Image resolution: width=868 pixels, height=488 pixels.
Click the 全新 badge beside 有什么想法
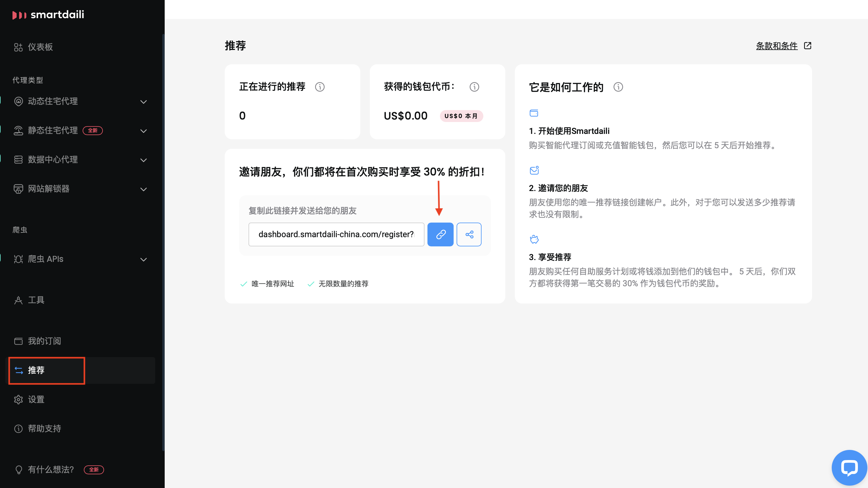point(94,470)
